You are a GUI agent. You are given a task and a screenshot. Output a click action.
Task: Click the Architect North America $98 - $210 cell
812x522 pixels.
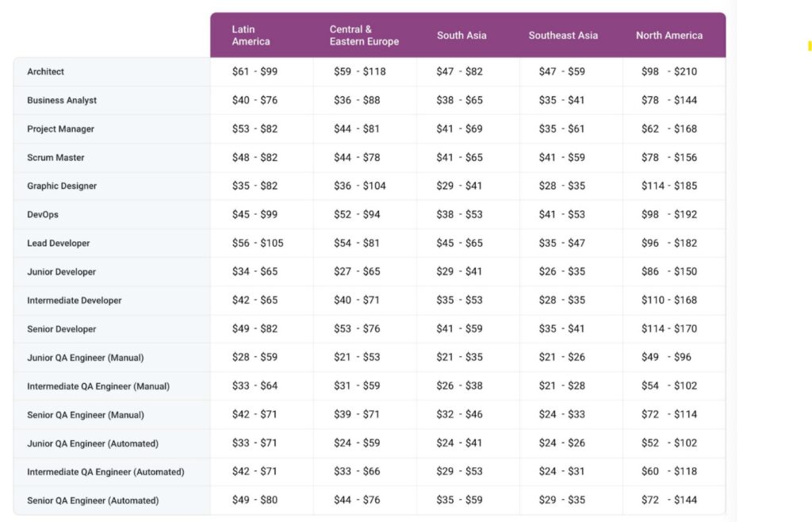point(669,72)
